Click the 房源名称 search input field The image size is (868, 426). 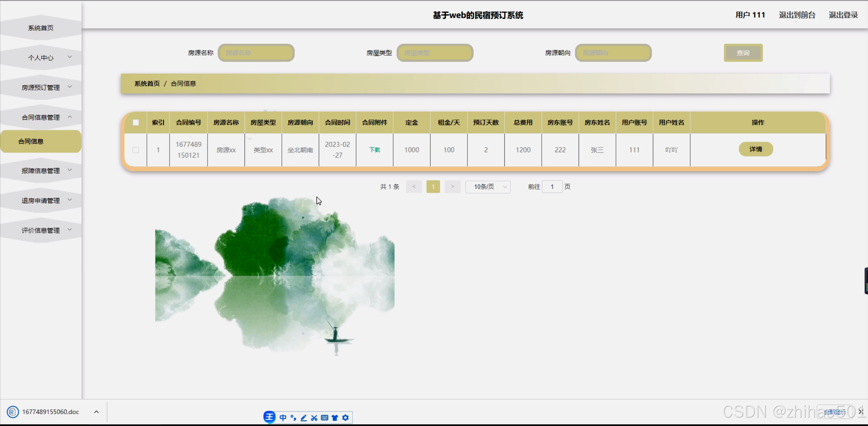[256, 53]
